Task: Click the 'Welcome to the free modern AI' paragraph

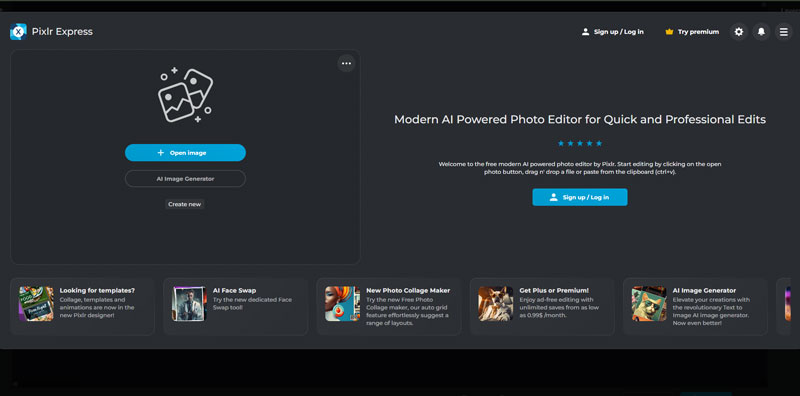Action: [x=580, y=168]
